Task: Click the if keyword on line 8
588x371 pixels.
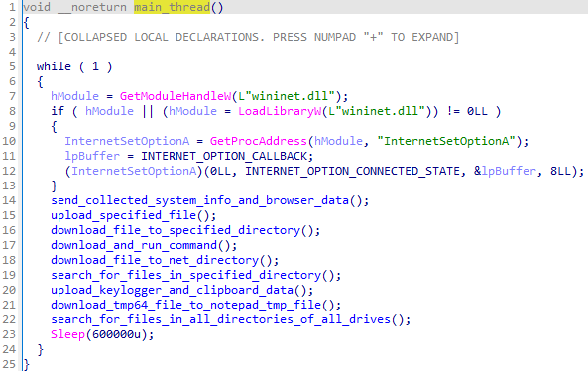Action: 58,111
